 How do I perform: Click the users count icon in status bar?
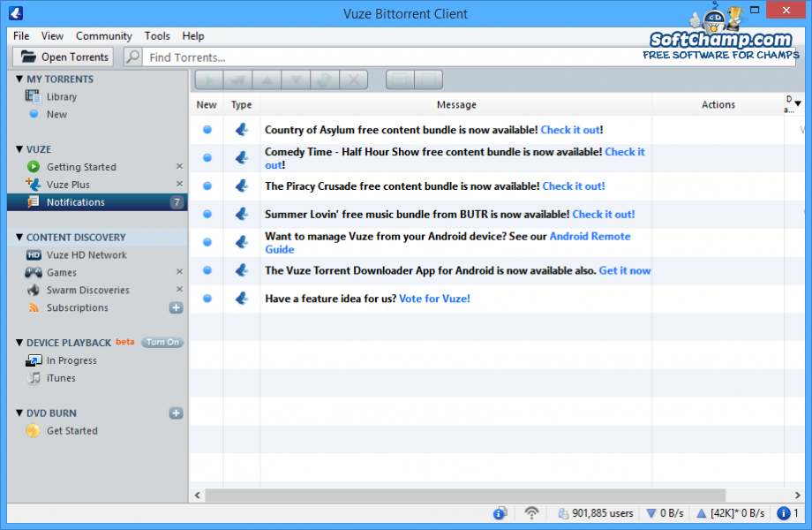563,513
